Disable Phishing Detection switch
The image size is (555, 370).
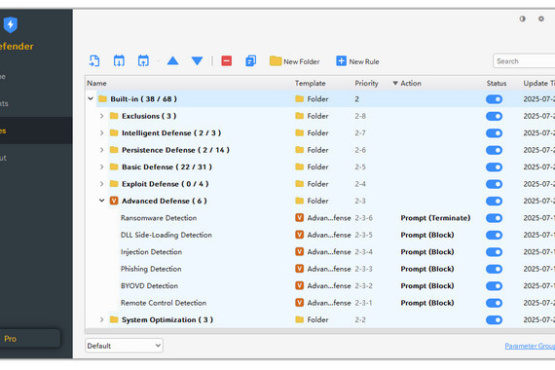click(x=494, y=269)
